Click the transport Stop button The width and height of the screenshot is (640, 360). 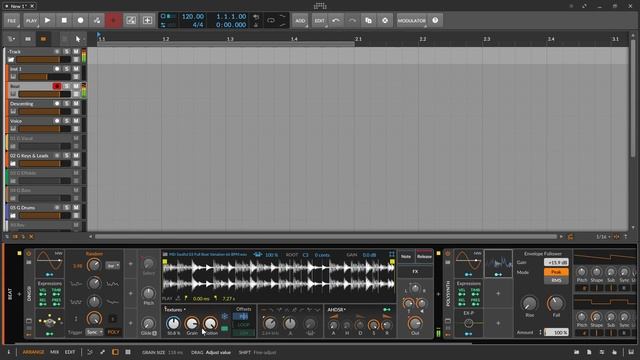(x=64, y=20)
